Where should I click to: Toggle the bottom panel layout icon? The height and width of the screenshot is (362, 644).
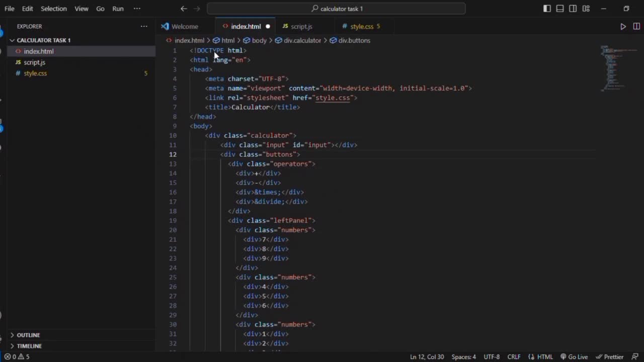(560, 9)
